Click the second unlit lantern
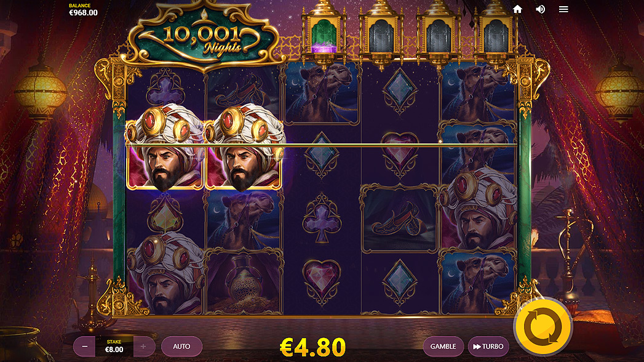 [438, 34]
